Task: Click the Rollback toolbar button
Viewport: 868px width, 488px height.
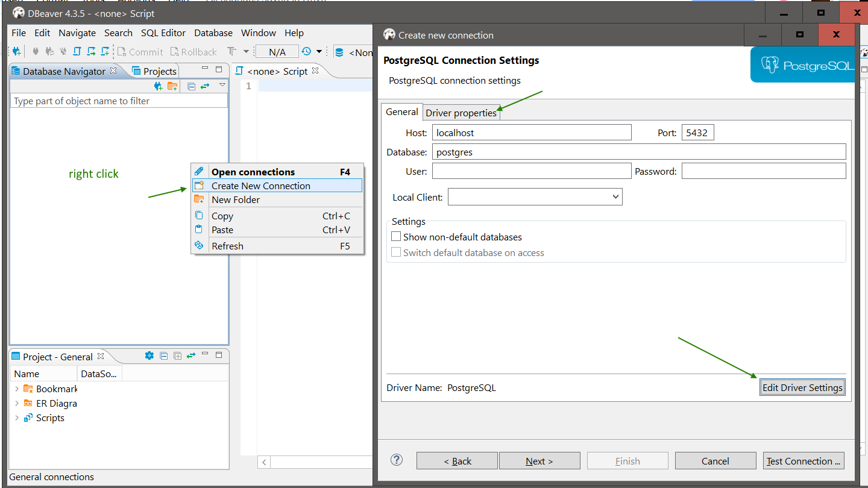Action: [193, 52]
